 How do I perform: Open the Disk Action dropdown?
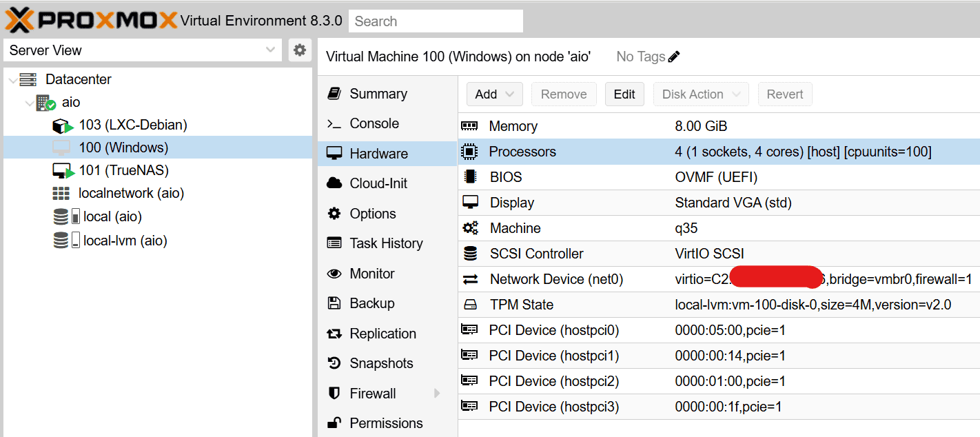[701, 94]
